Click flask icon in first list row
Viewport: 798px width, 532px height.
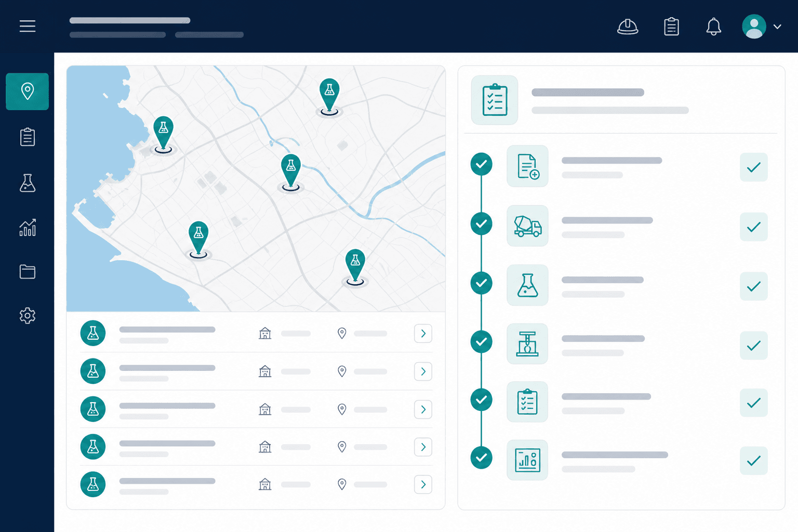click(93, 333)
